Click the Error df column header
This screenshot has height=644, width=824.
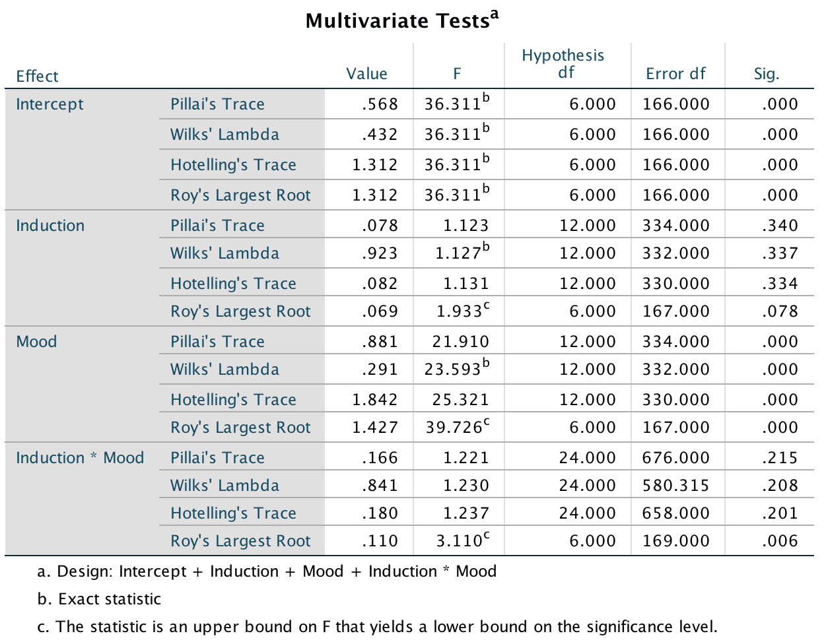675,73
